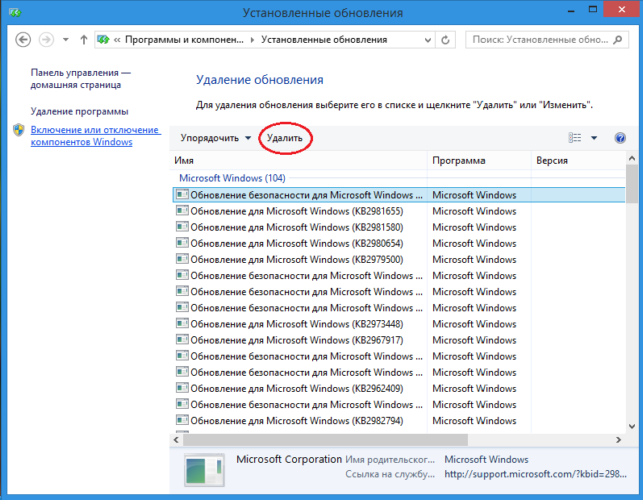The height and width of the screenshot is (500, 643).
Task: Open the recent locations dropdown arrow
Action: coord(66,40)
